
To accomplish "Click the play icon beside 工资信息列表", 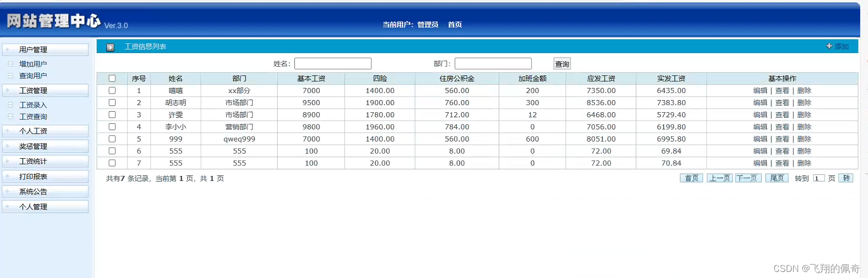I will (x=110, y=47).
